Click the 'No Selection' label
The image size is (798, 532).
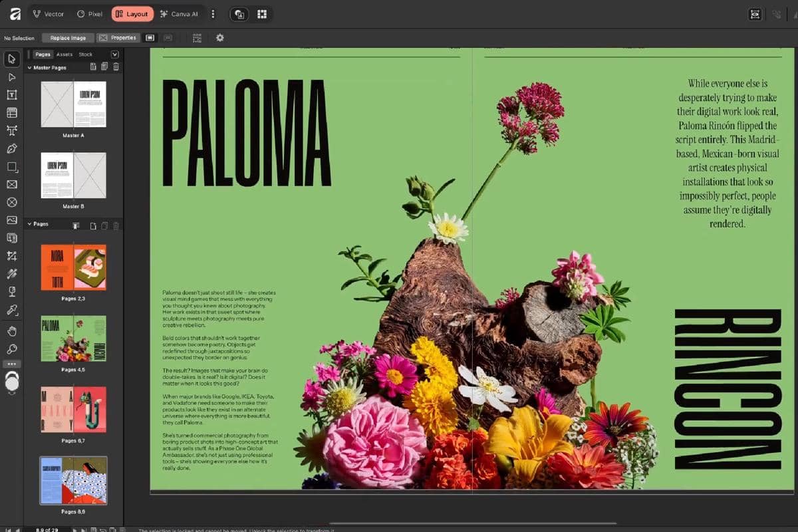point(19,38)
